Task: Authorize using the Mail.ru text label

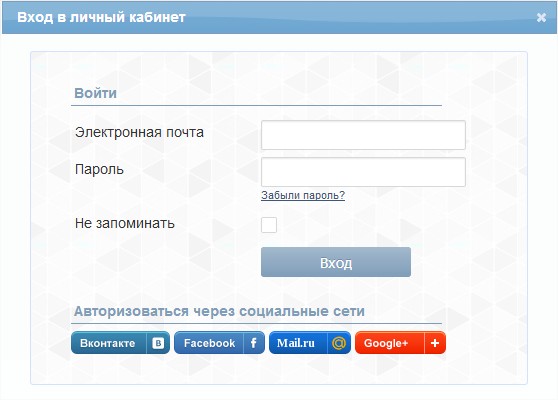Action: tap(296, 343)
